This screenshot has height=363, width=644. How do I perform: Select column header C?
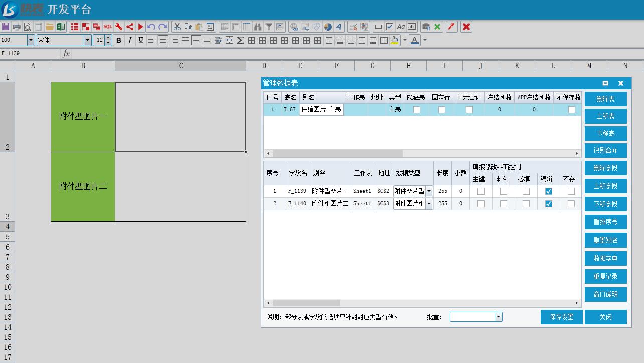click(x=181, y=66)
